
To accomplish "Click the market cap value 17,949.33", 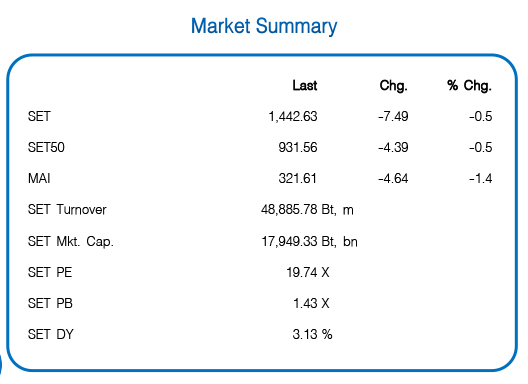I will [290, 242].
